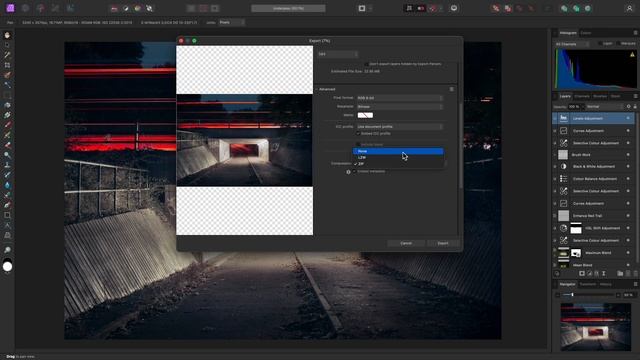Click the Cancel button in the Export dialog
640x360 pixels.
tap(406, 243)
